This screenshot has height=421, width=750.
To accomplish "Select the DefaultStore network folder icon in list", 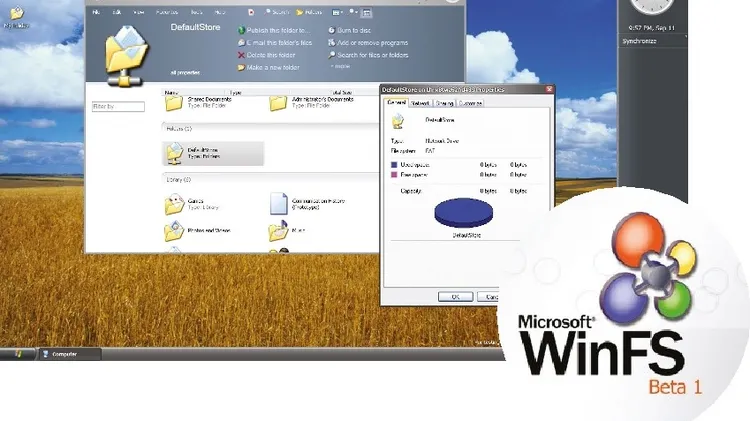I will (x=174, y=153).
